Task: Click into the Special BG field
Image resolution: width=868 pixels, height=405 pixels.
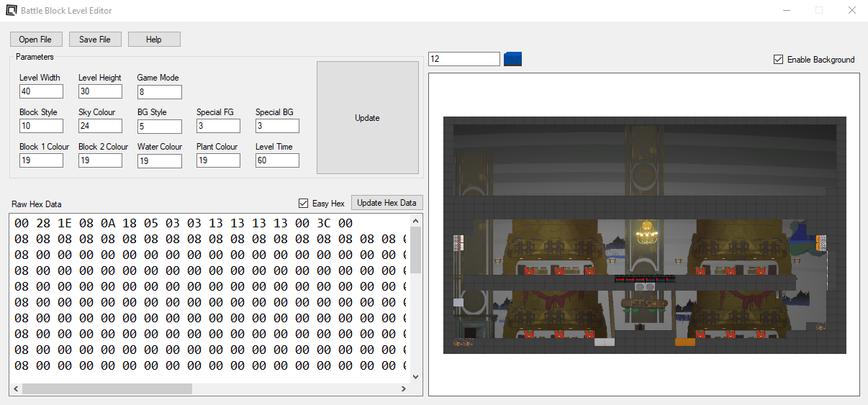Action: pyautogui.click(x=278, y=126)
